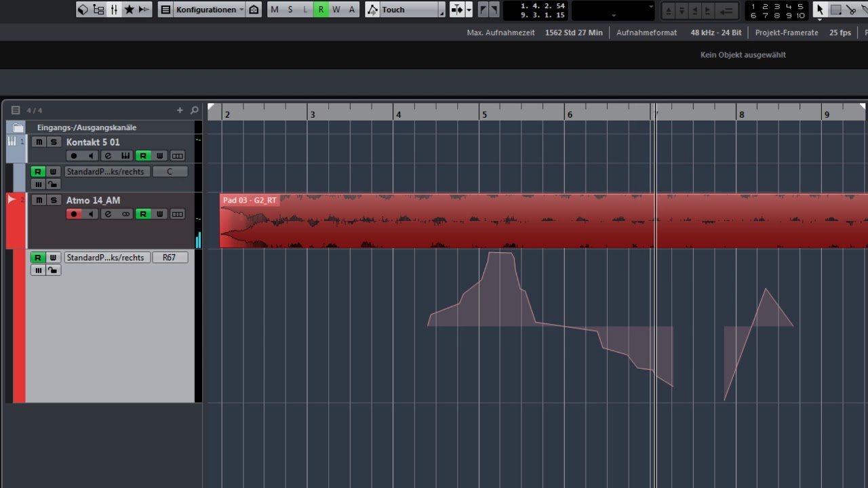The image size is (868, 488).
Task: Open track search with the magnifier icon
Action: point(195,110)
